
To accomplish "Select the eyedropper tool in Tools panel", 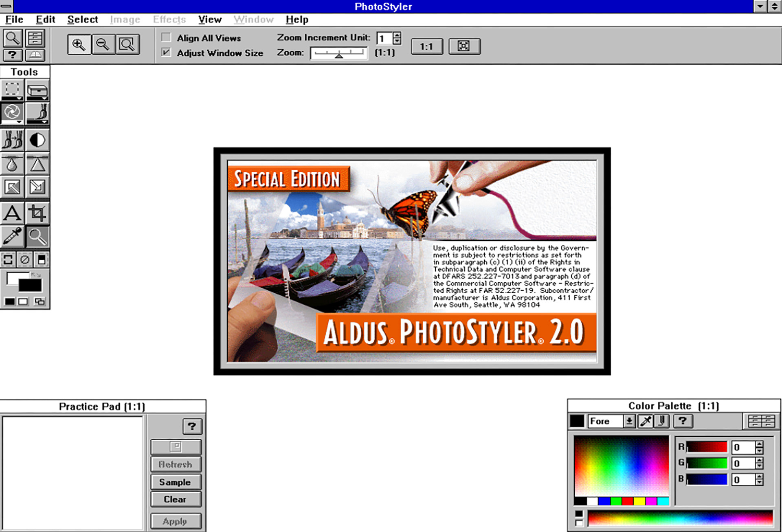I will coord(12,236).
